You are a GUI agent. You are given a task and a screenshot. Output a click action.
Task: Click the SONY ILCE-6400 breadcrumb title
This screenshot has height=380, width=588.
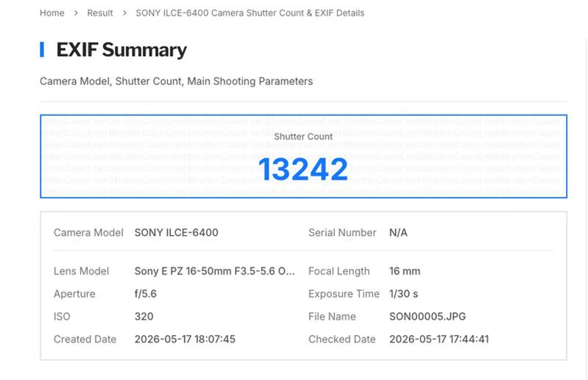tap(250, 13)
